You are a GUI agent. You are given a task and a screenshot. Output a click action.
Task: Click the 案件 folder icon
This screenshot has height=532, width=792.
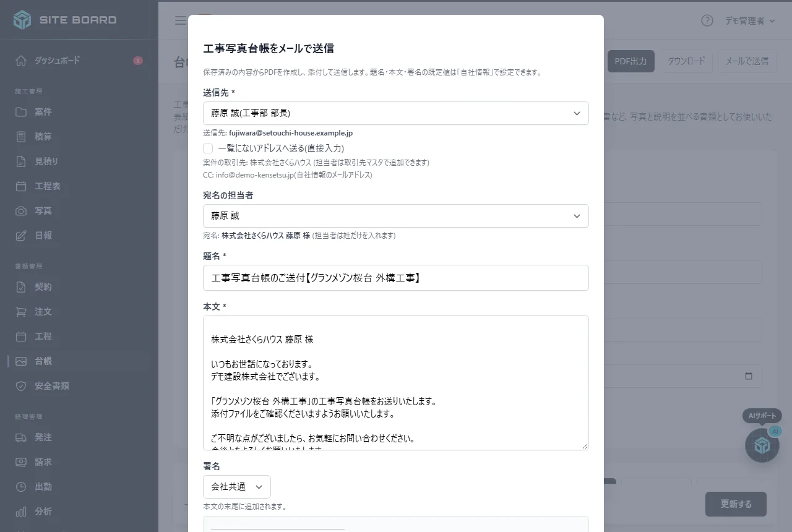tap(21, 112)
